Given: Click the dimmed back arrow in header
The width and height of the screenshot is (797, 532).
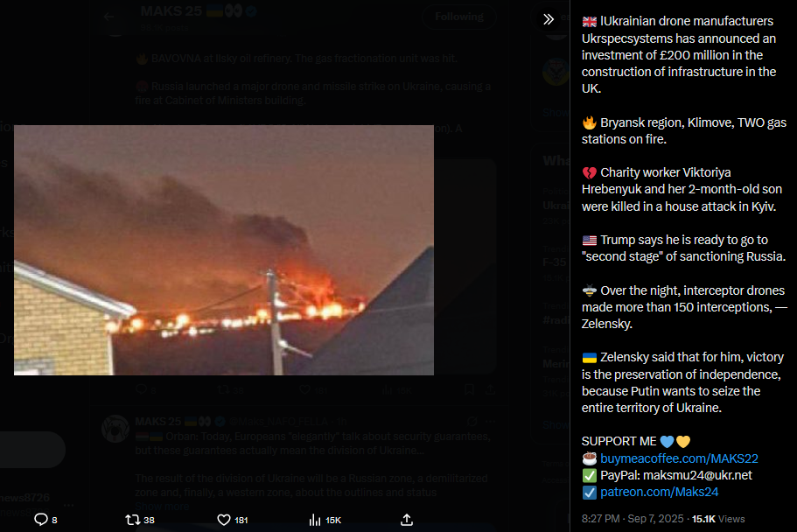Looking at the screenshot, I should pos(108,17).
